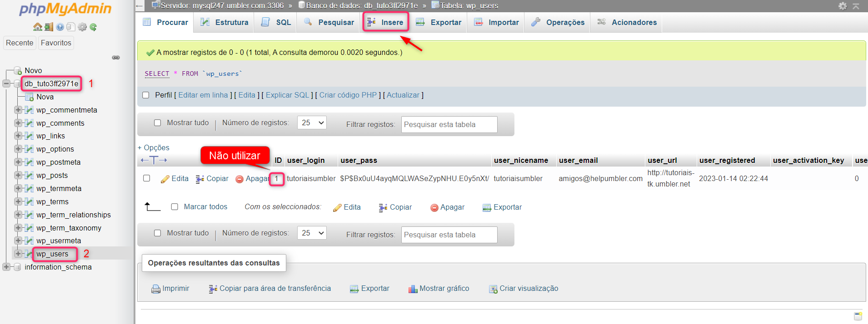Open top Número de registos dropdown

click(312, 123)
